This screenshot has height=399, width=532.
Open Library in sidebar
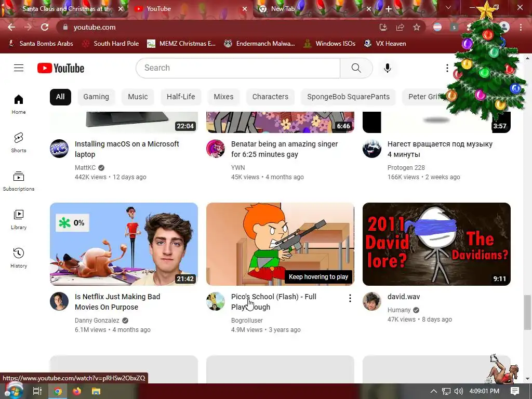coord(19,220)
